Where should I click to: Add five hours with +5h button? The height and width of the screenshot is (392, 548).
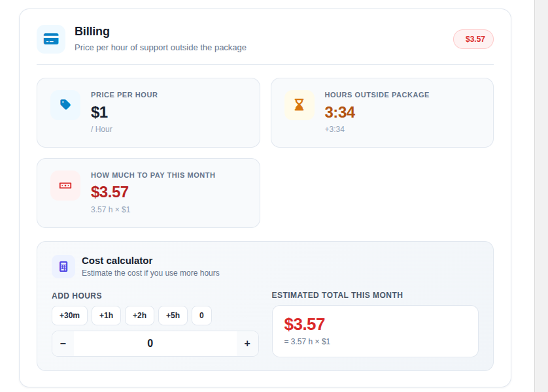point(173,316)
